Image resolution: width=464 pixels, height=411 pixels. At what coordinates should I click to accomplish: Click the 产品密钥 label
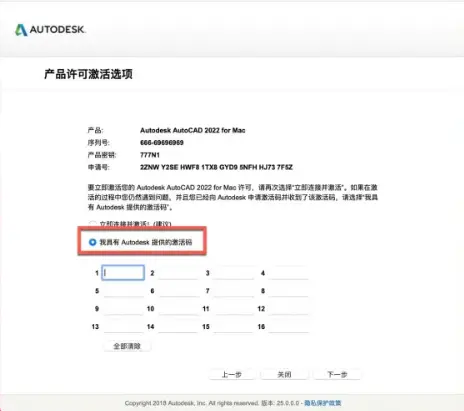point(102,155)
